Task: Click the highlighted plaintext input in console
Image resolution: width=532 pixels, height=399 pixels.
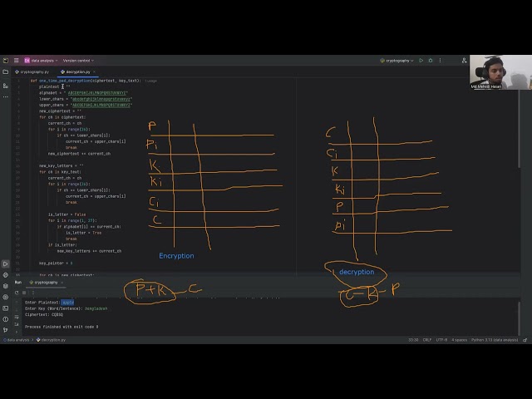Action: pyautogui.click(x=68, y=303)
